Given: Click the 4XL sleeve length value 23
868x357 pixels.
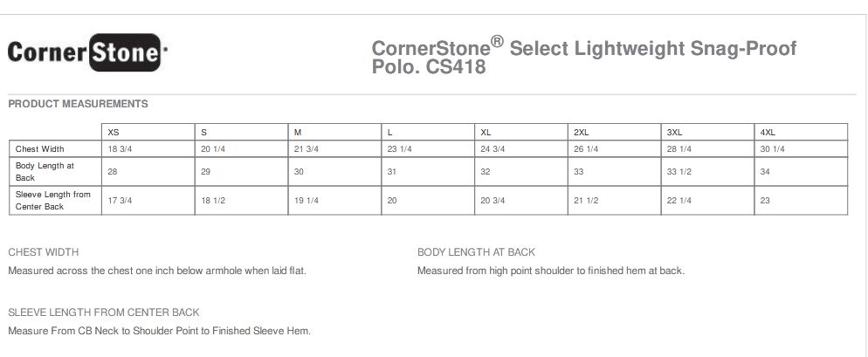Looking at the screenshot, I should 765,201.
